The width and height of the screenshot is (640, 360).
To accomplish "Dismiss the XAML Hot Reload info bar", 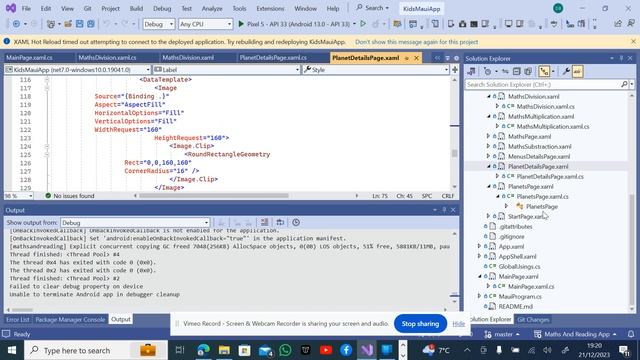I will pyautogui.click(x=633, y=42).
